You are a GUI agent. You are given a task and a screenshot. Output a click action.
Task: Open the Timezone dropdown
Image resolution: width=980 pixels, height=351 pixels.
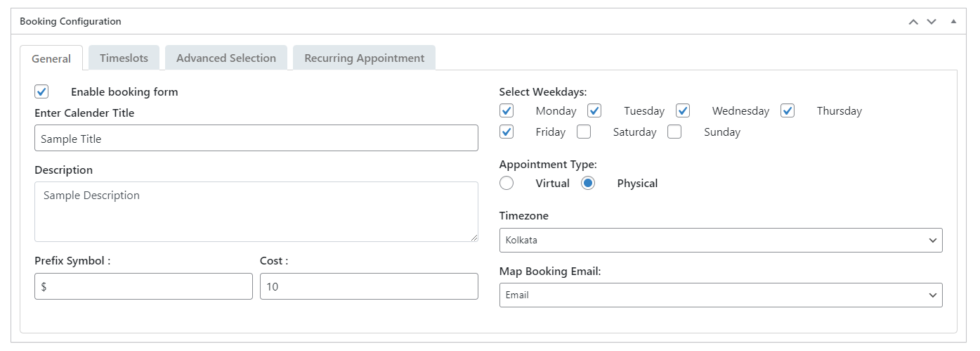click(720, 240)
